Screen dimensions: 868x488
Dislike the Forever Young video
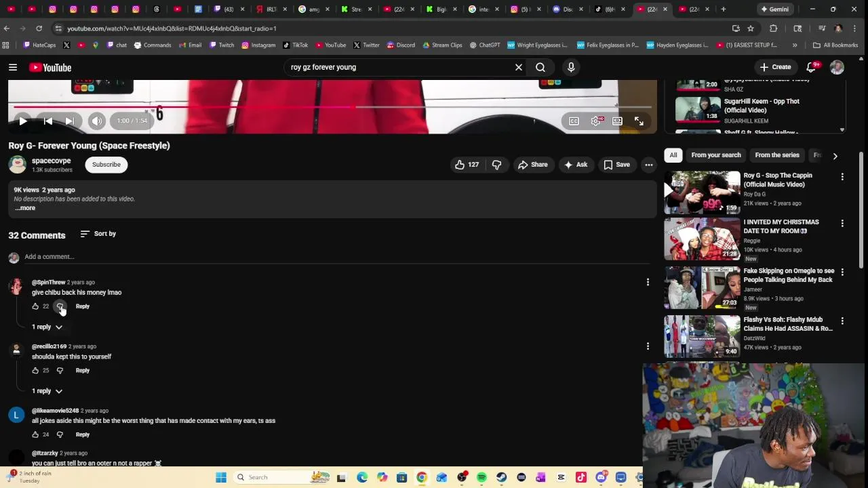496,165
